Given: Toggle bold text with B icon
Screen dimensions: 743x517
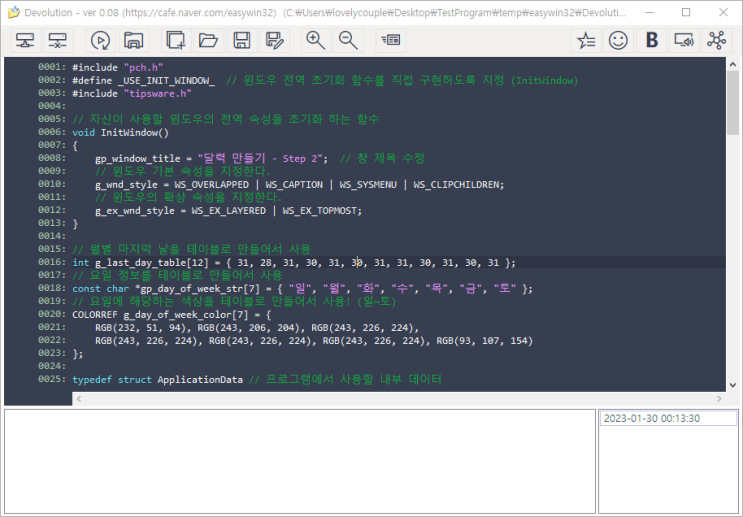Looking at the screenshot, I should click(651, 40).
